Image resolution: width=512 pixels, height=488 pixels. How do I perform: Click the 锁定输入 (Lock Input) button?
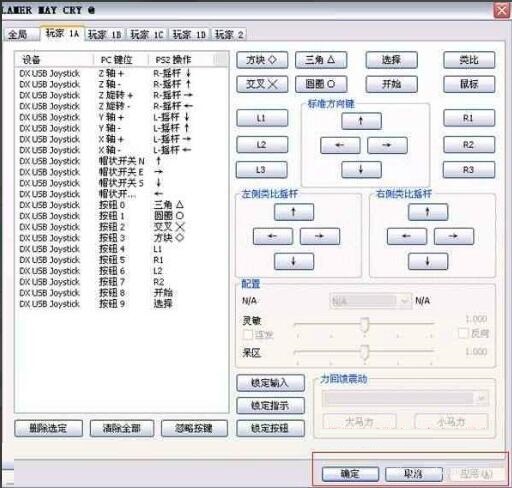pos(270,383)
